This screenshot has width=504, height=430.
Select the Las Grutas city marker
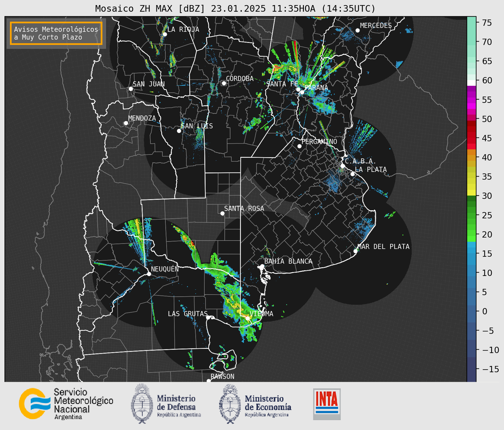pyautogui.click(x=208, y=318)
